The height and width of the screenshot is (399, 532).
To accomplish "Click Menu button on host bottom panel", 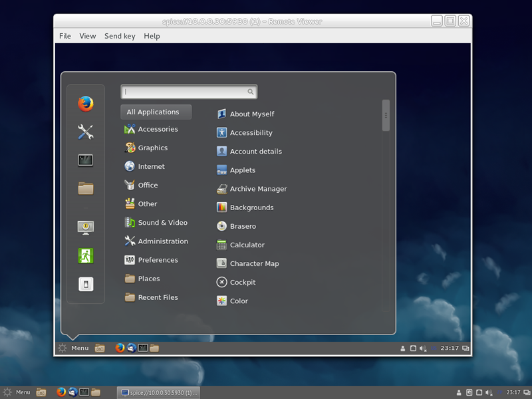I will pyautogui.click(x=17, y=392).
